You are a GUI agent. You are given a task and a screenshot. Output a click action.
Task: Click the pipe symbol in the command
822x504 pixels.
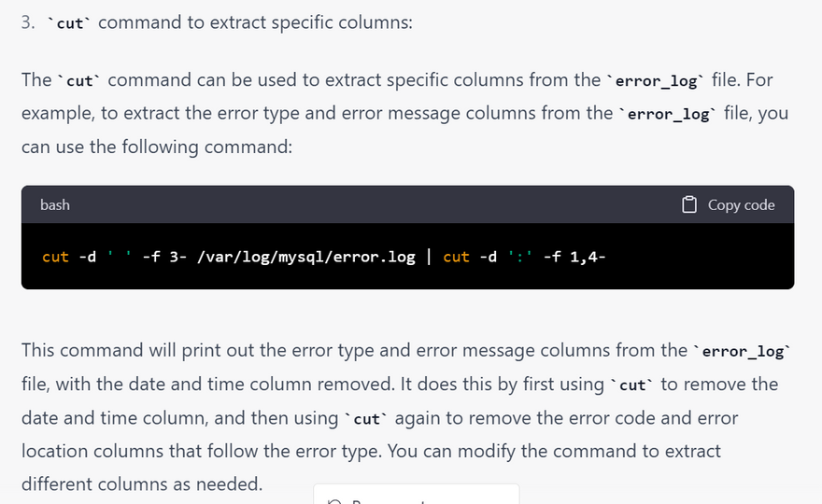click(x=429, y=256)
